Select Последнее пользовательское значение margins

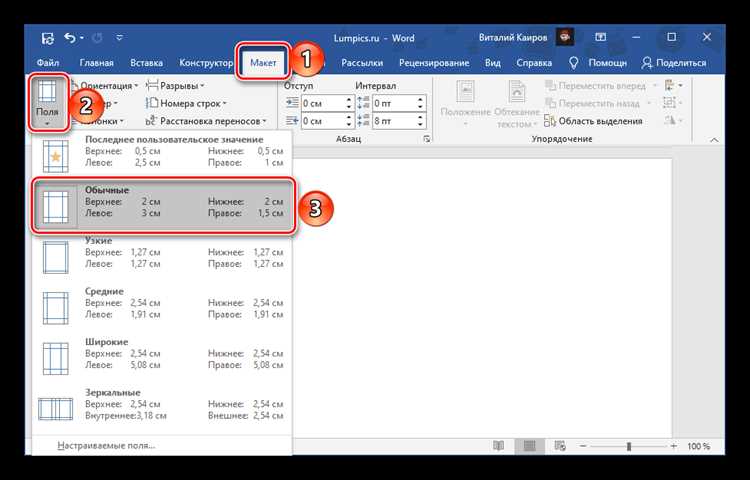tap(163, 154)
